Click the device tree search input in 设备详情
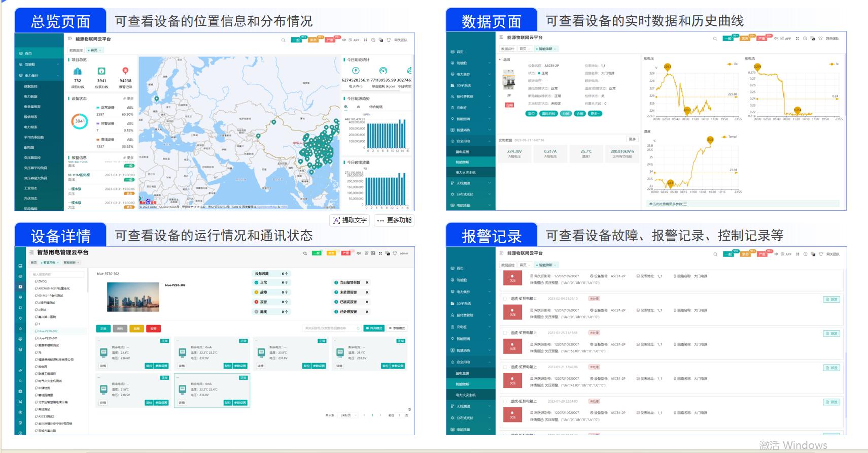This screenshot has height=453, width=868. click(x=57, y=274)
